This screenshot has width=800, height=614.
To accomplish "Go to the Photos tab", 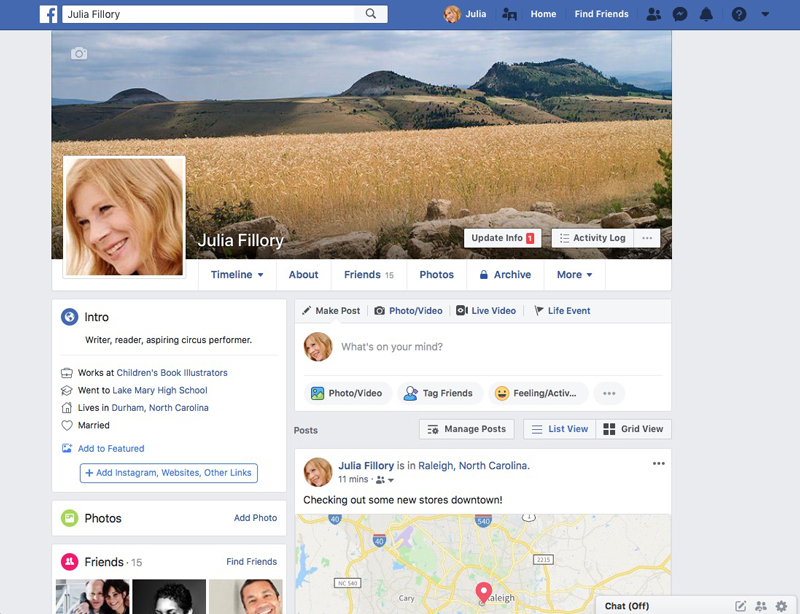I will click(436, 275).
